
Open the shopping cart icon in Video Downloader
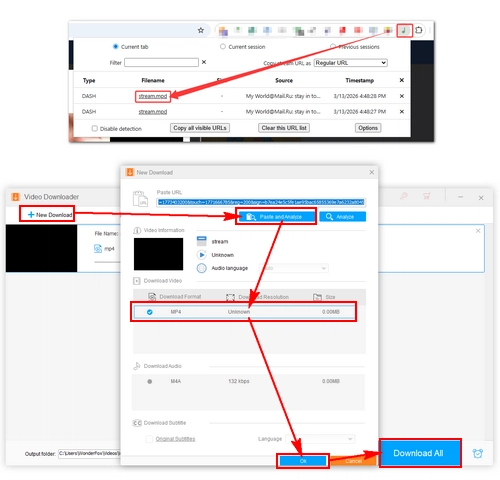coord(426,196)
